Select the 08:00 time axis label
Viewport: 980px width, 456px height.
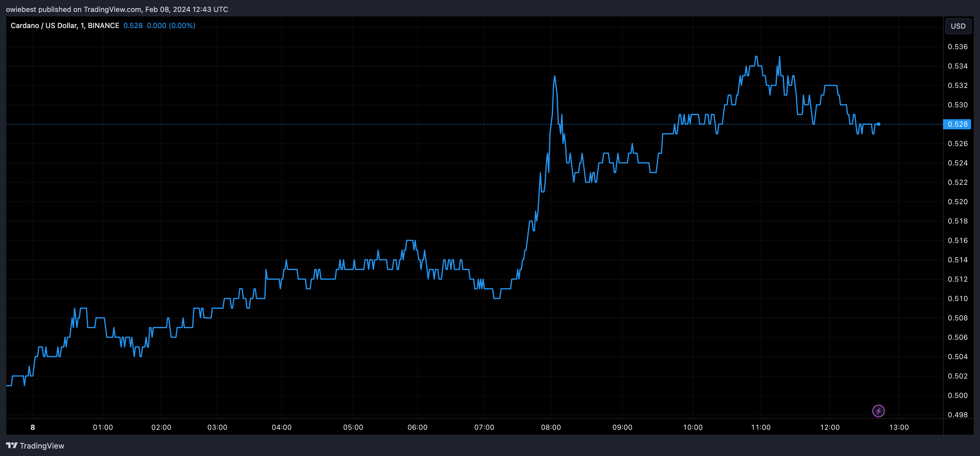(x=551, y=427)
